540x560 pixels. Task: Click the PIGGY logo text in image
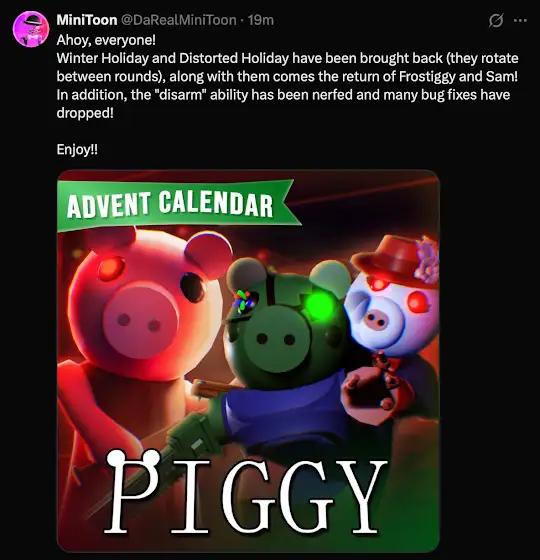[246, 495]
